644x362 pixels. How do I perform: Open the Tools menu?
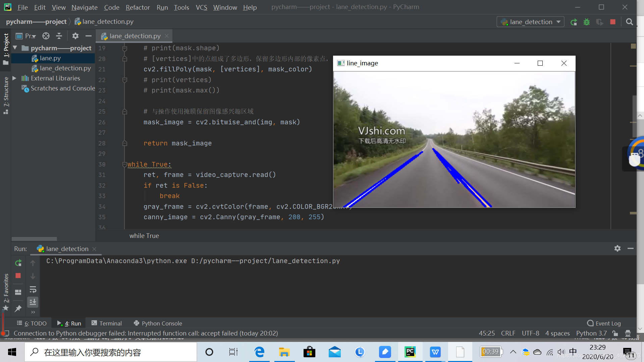point(181,7)
